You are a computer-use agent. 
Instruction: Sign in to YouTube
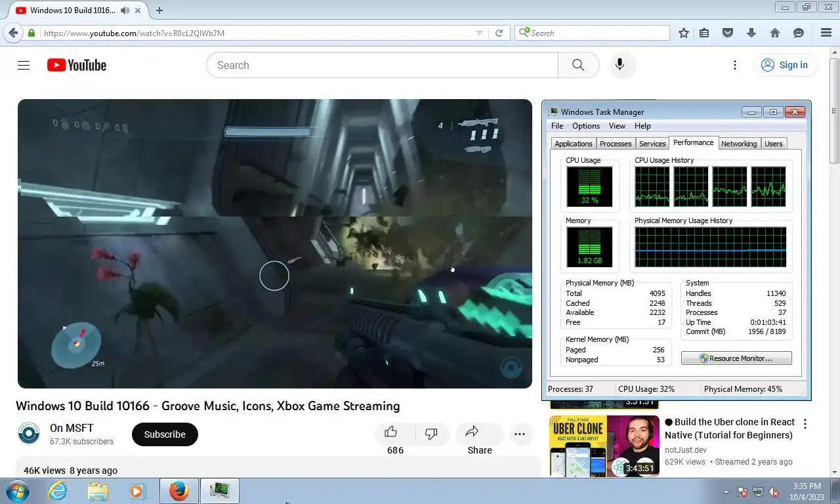[785, 65]
